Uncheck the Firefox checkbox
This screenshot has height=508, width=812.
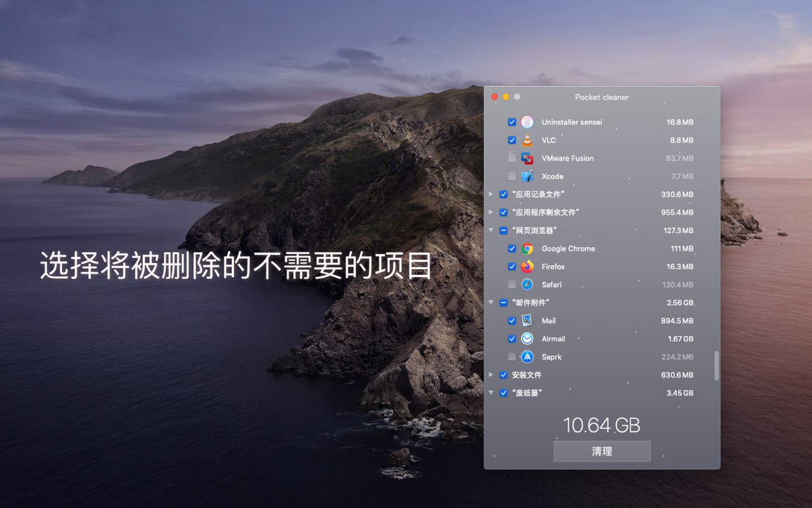tap(512, 267)
